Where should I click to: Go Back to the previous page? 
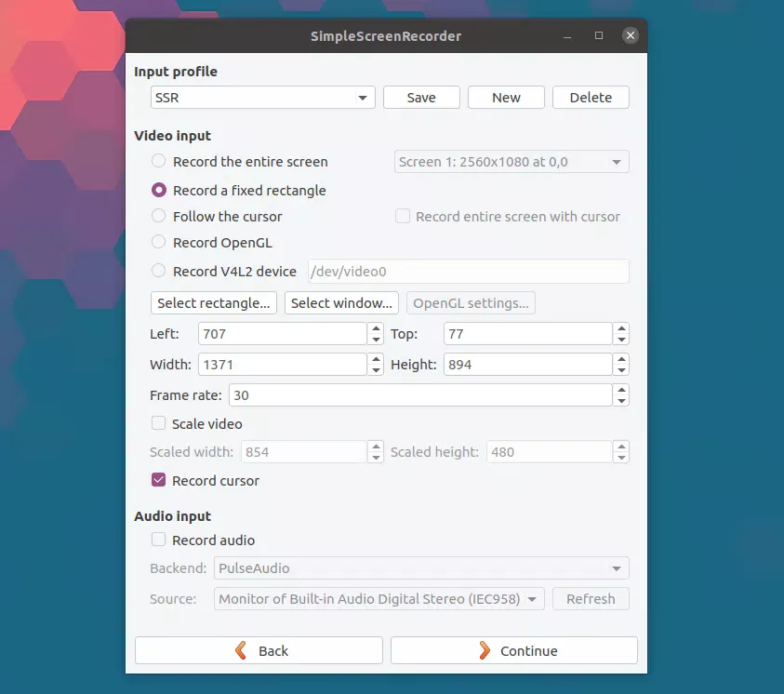[259, 650]
